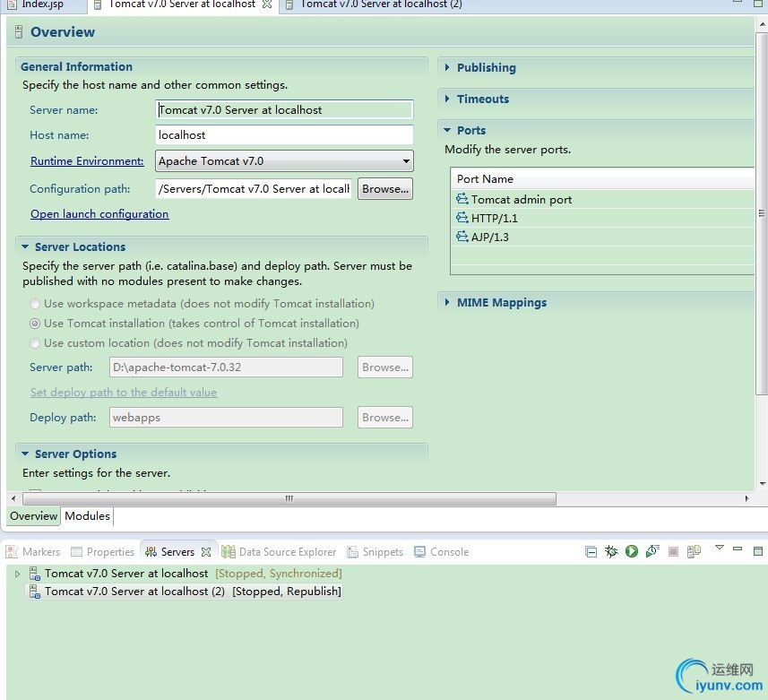Start the server in debug mode
This screenshot has height=700, width=768.
pyautogui.click(x=611, y=551)
